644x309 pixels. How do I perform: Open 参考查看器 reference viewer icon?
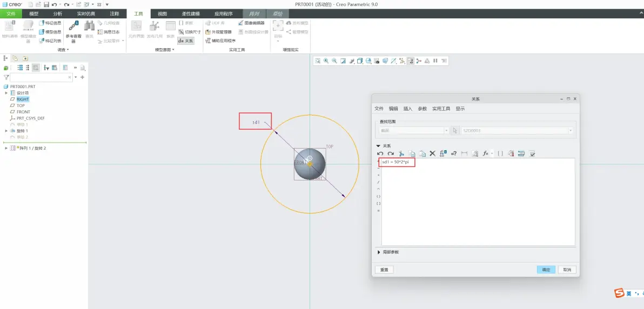click(73, 31)
